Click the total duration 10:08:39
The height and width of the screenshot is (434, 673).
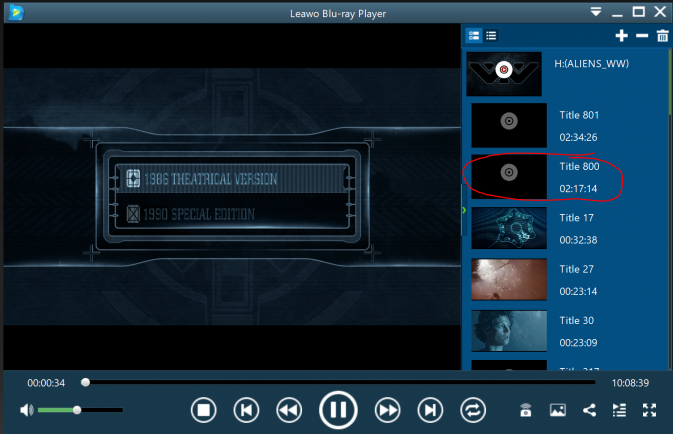pyautogui.click(x=630, y=383)
